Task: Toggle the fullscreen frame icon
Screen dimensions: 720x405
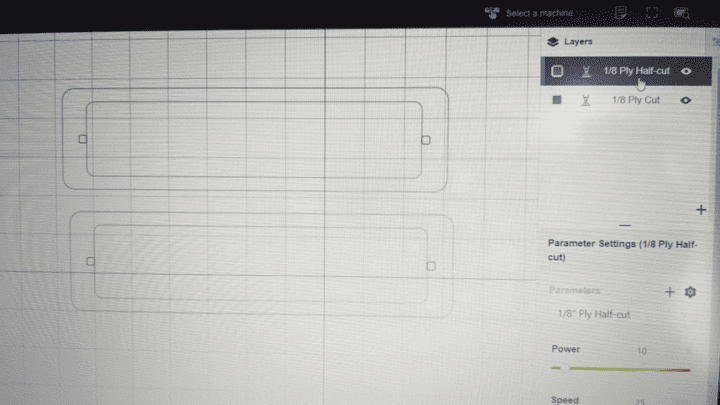Action: (x=652, y=13)
